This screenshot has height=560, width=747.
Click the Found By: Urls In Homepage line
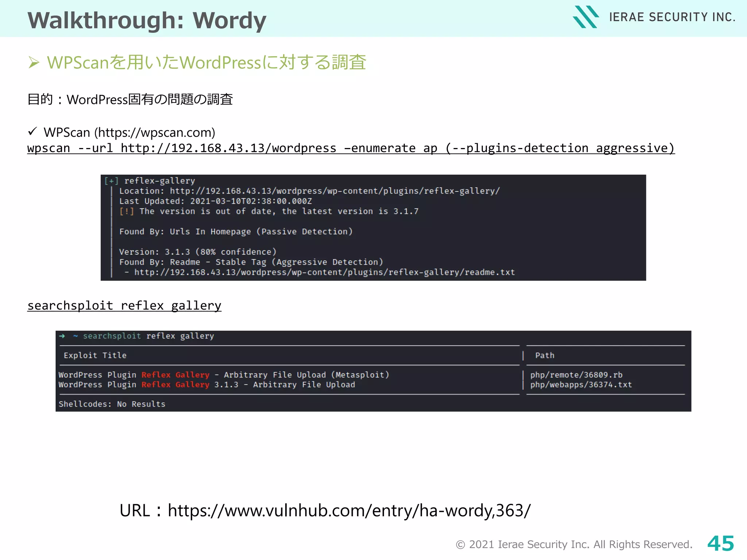236,232
